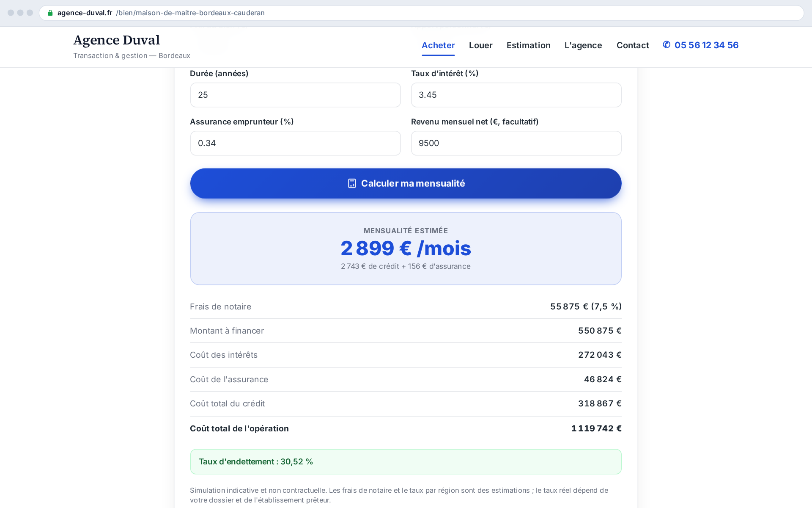Screen dimensions: 812x508
Task: Go to the Estimation page
Action: coord(528,45)
